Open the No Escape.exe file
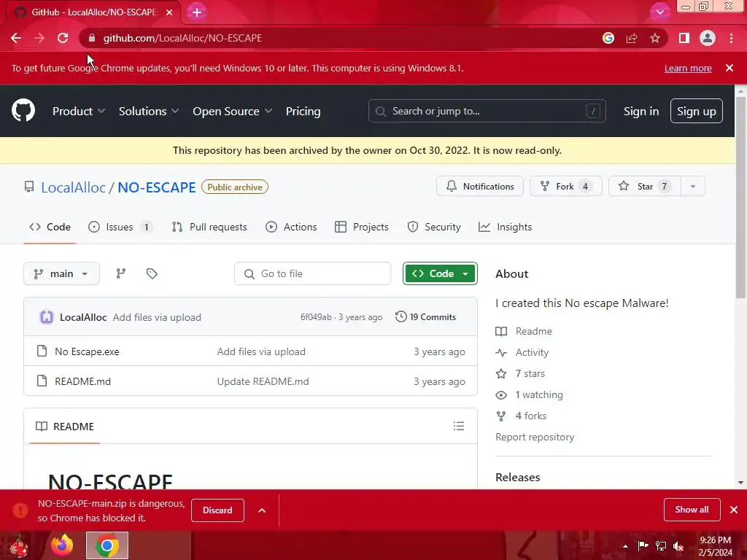Screen dimensions: 747x560 click(x=88, y=351)
